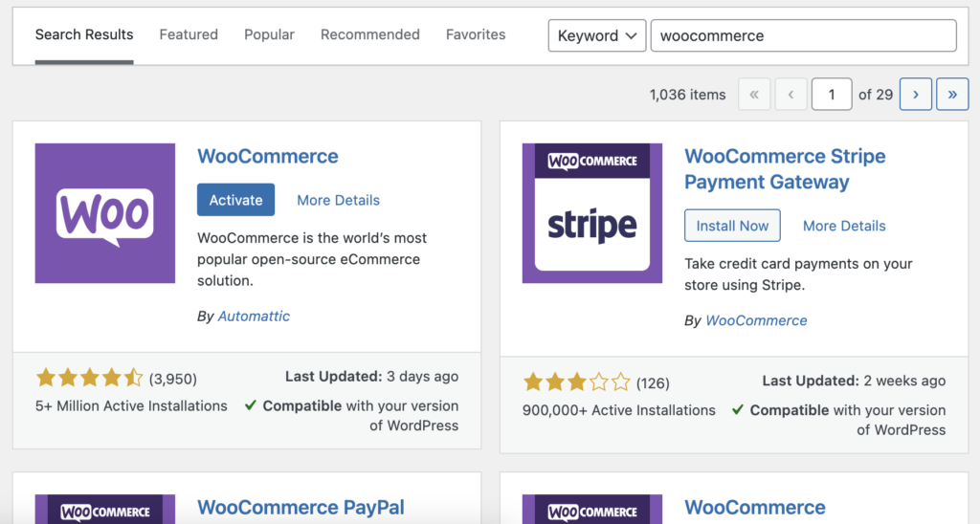Screen dimensions: 980x524
Task: Click the WooCommerce compatibility green checkmark
Action: click(x=251, y=405)
